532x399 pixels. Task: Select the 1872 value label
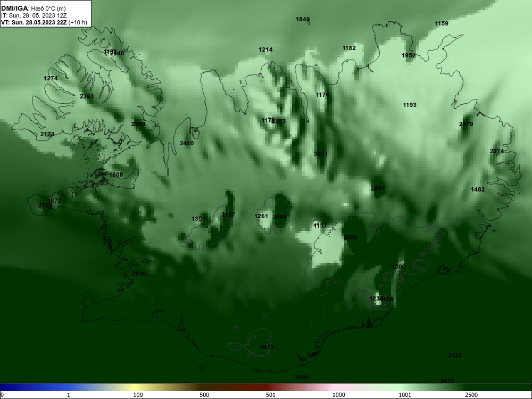click(54, 201)
